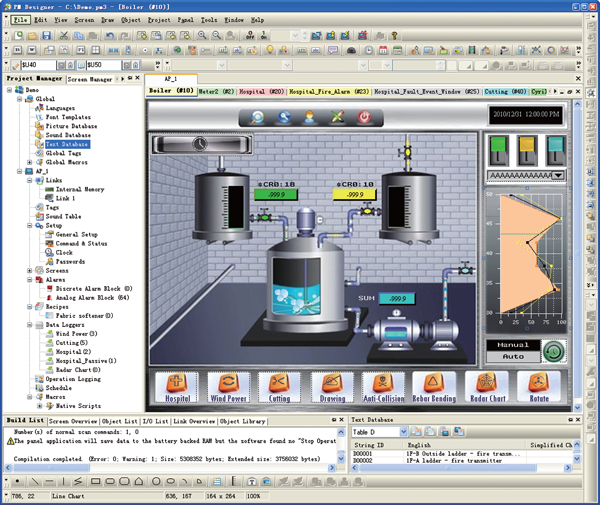This screenshot has width=600, height=505.
Task: Click the Cut scissors icon
Action: tap(64, 36)
